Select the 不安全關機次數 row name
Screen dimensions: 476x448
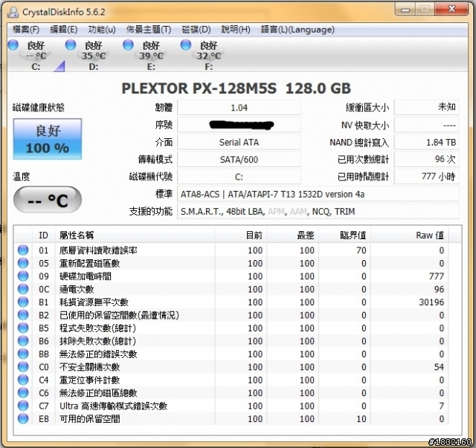pyautogui.click(x=89, y=367)
